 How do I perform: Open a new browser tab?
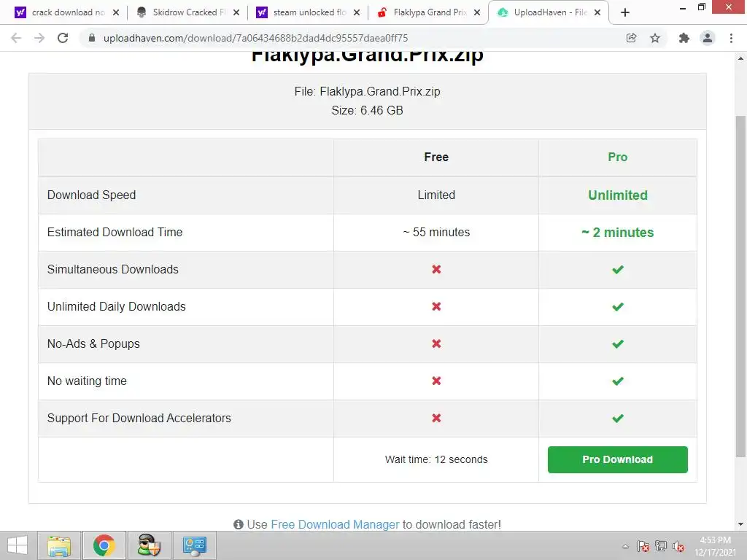625,12
